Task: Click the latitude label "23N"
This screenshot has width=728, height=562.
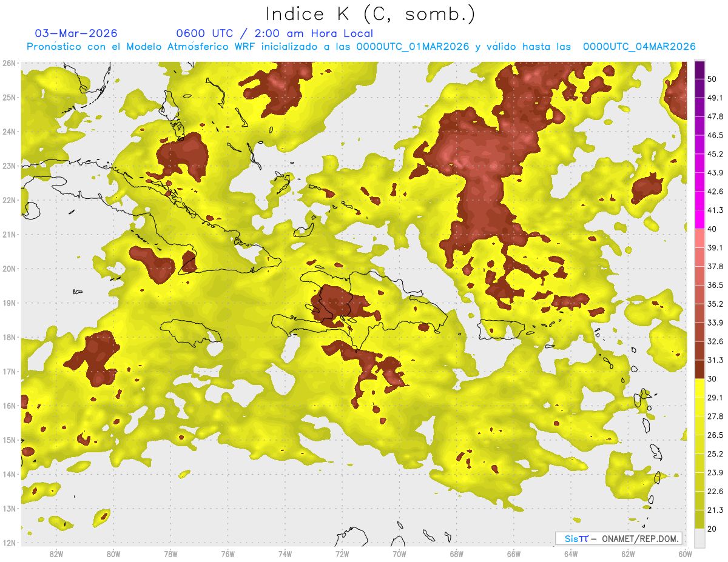Action: click(9, 166)
